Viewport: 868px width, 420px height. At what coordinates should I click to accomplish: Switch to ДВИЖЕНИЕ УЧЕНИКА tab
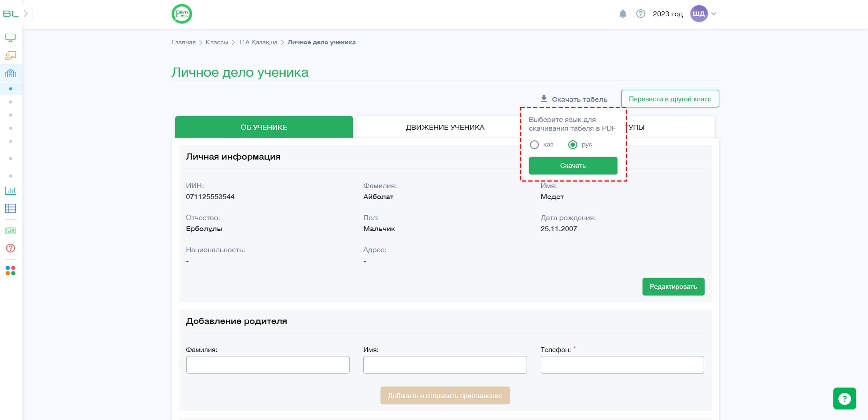pyautogui.click(x=445, y=127)
